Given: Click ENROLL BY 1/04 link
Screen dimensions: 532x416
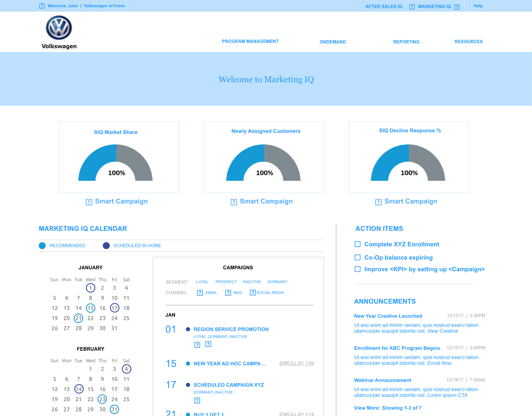Looking at the screenshot, I should point(296,363).
